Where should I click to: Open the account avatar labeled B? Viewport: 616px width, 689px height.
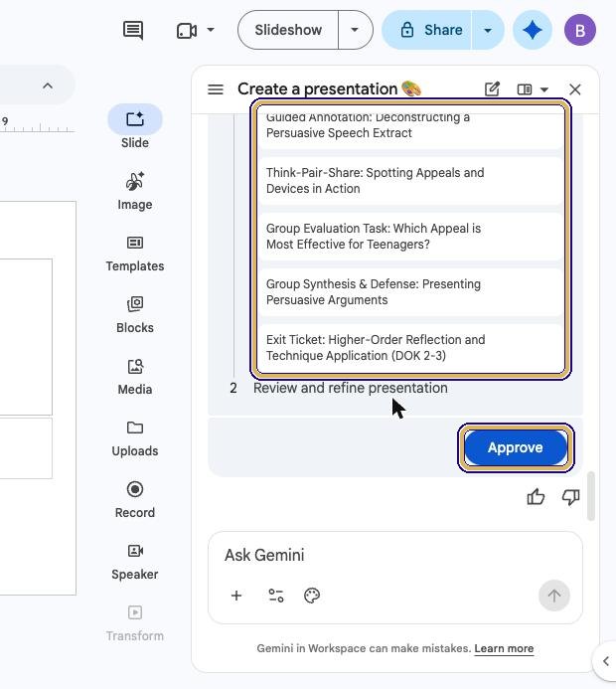pos(580,30)
